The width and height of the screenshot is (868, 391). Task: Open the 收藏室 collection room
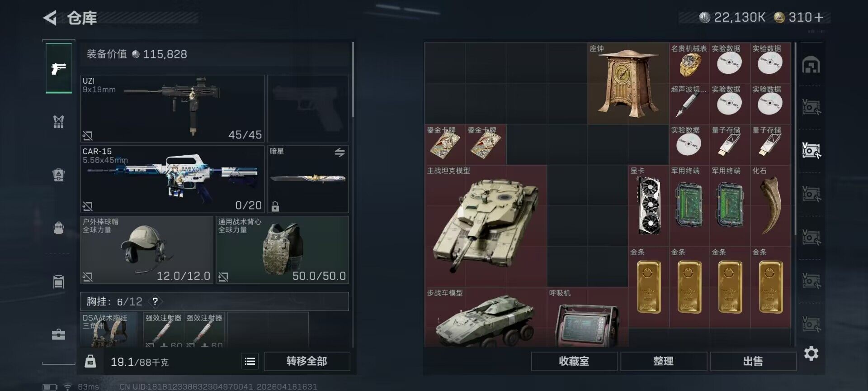click(574, 361)
